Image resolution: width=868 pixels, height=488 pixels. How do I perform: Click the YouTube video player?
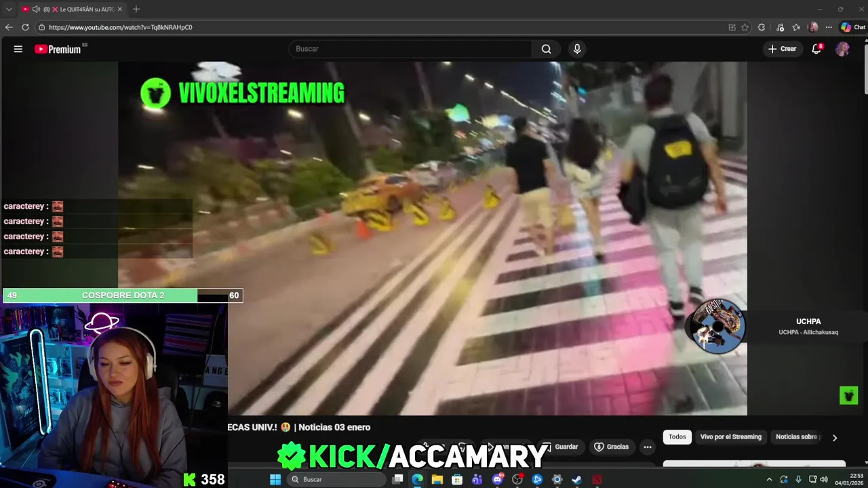(x=433, y=238)
